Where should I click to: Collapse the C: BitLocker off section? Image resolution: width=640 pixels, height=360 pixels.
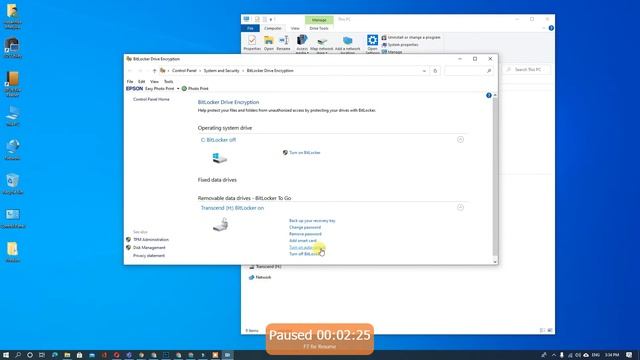460,140
